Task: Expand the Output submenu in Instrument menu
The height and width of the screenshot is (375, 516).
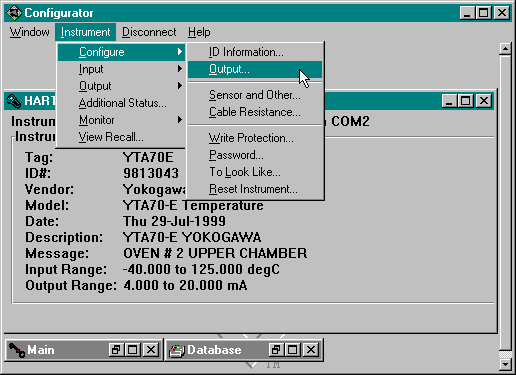Action: point(121,86)
